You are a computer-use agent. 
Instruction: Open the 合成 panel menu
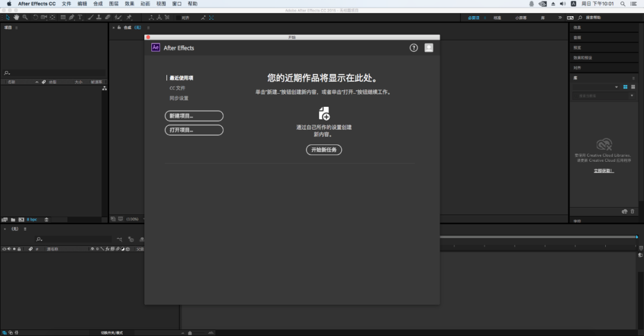coord(148,27)
